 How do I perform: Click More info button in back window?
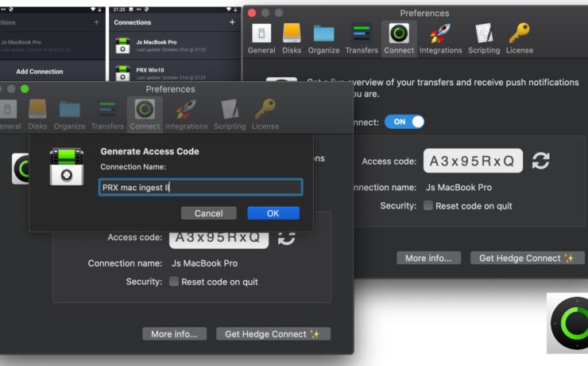(x=428, y=258)
